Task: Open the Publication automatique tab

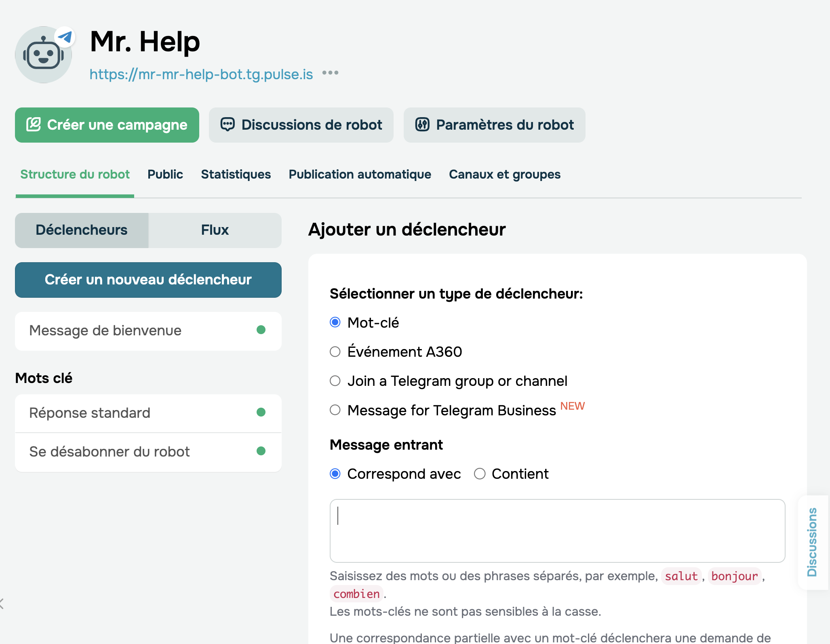Action: tap(360, 175)
